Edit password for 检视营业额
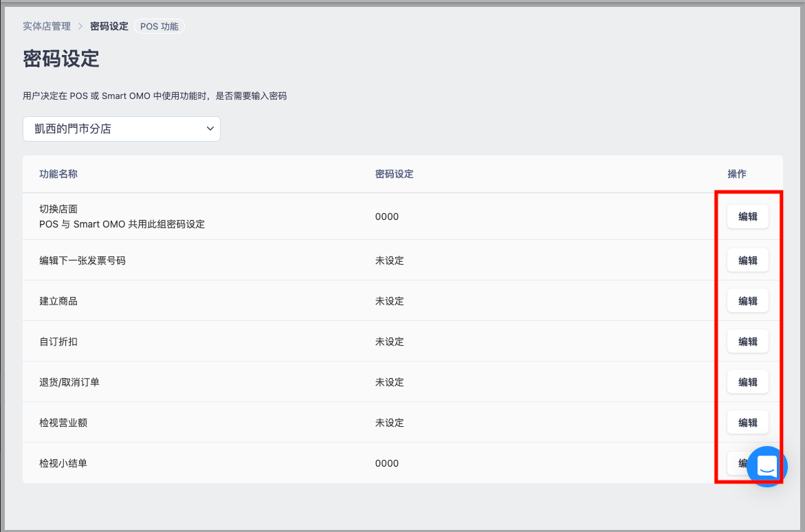This screenshot has height=532, width=805. pyautogui.click(x=747, y=423)
